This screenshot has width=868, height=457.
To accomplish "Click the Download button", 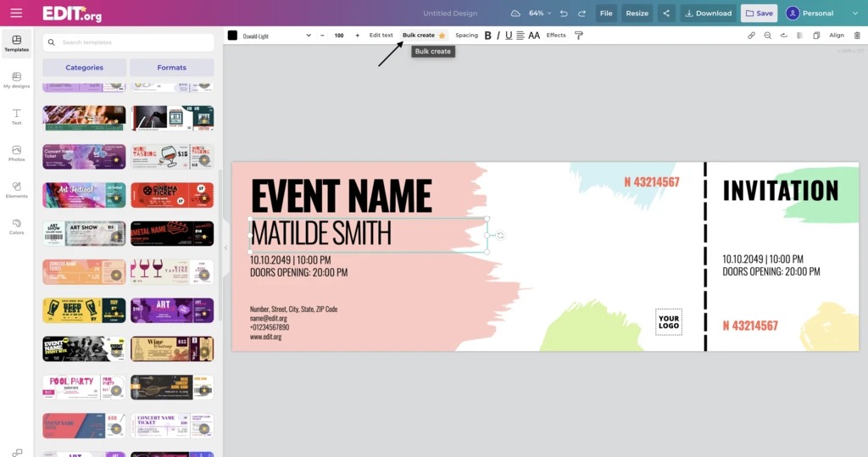I will click(708, 14).
